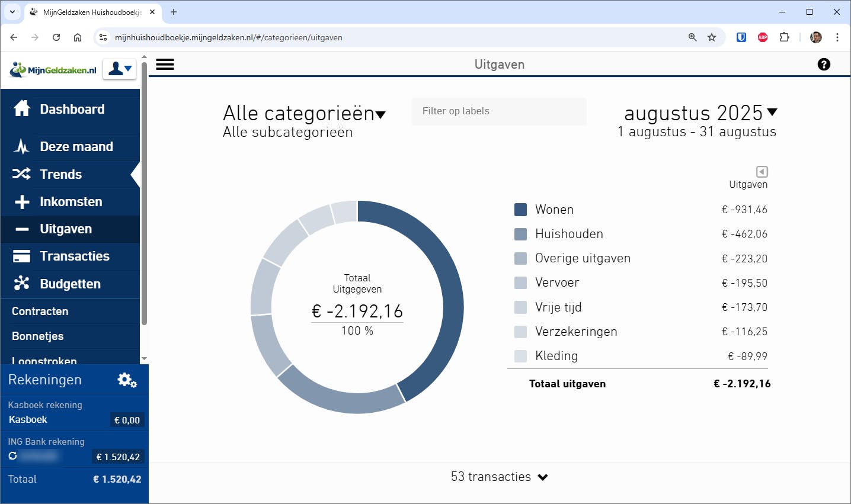The height and width of the screenshot is (504, 851).
Task: Click the Kleding color swatch
Action: pyautogui.click(x=521, y=356)
